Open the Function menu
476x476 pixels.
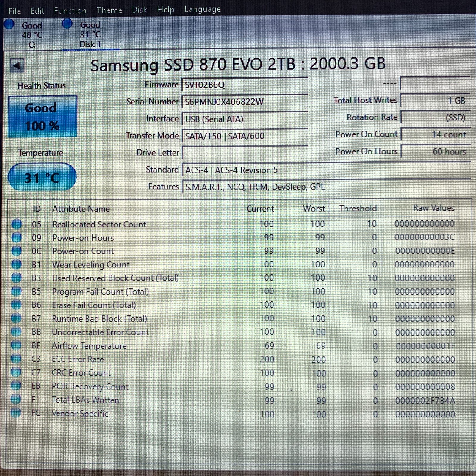tap(70, 11)
